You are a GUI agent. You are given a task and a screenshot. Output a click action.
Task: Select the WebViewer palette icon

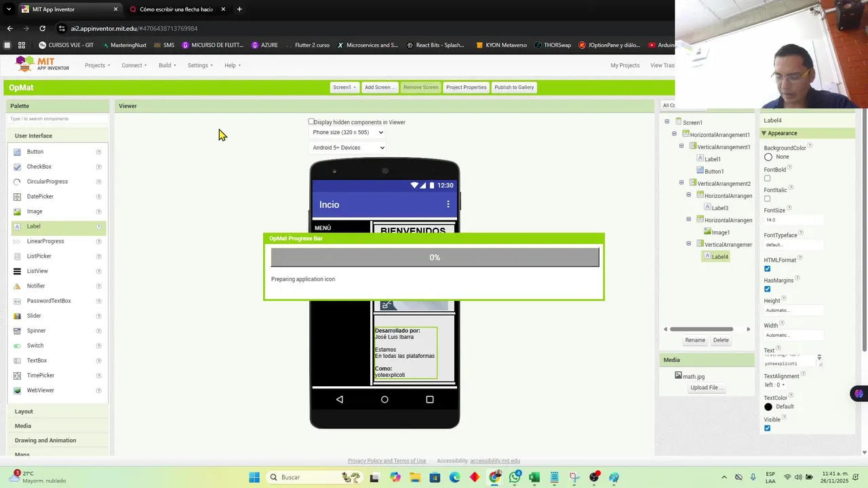coord(18,390)
